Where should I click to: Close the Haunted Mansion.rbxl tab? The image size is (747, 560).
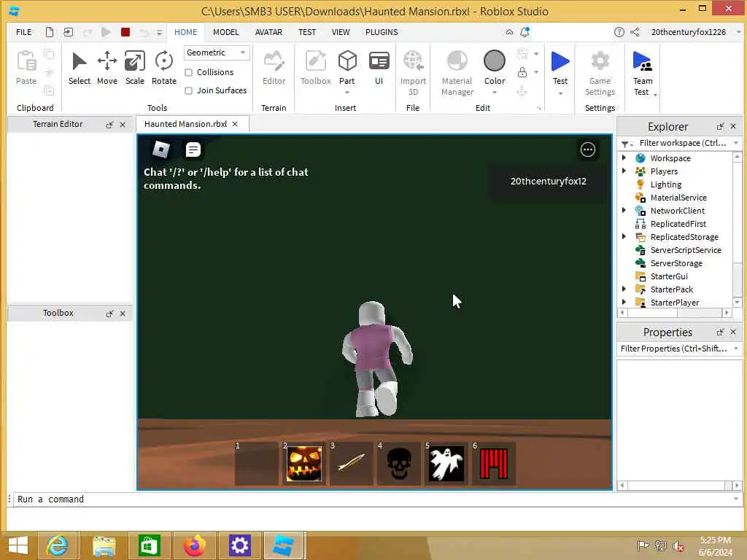click(x=235, y=124)
